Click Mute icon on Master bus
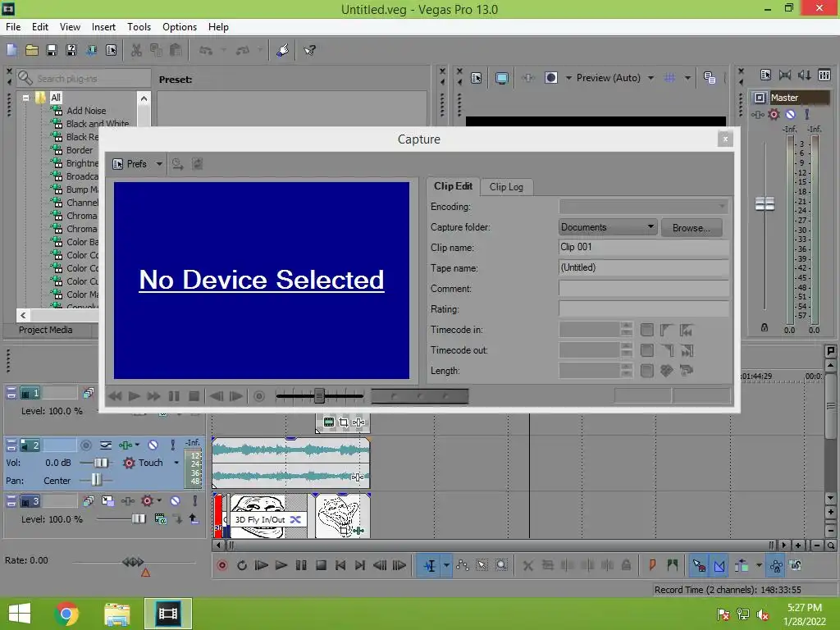Viewport: 840px width, 630px height. point(790,114)
